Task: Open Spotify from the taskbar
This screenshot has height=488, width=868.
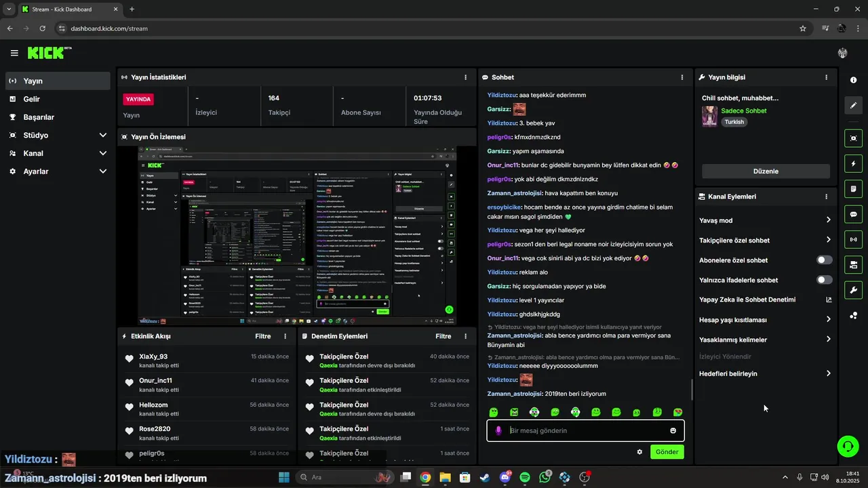Action: (525, 477)
